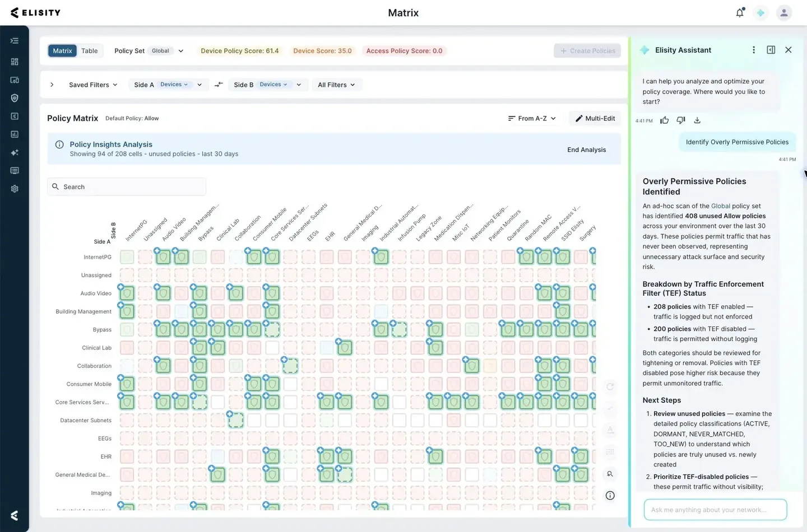
Task: Click the Identify Overly Permissive Policies message
Action: pyautogui.click(x=737, y=142)
